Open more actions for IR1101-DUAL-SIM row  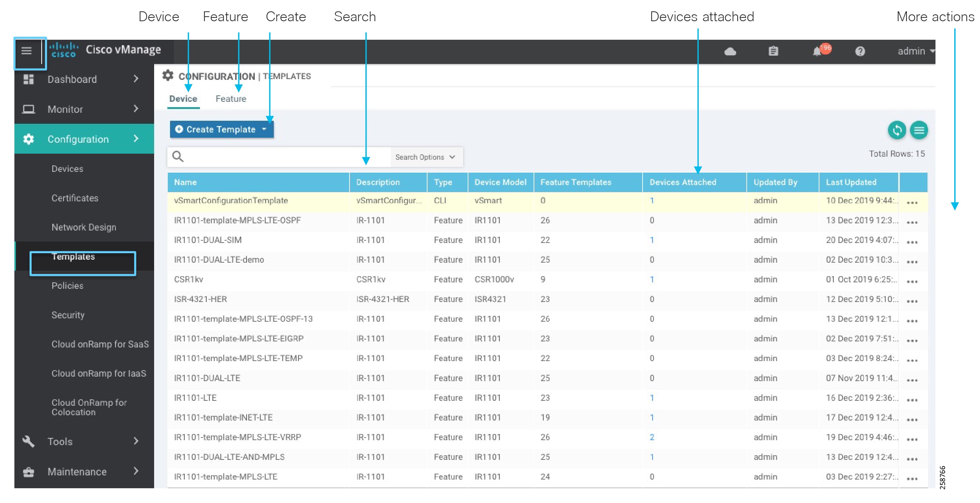pos(912,242)
